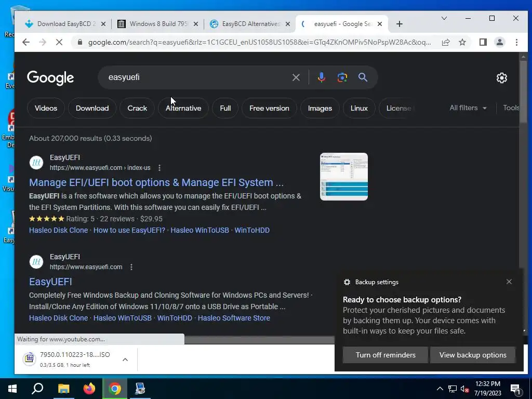Stop page loading with the X button
This screenshot has height=399, width=532.
click(59, 42)
